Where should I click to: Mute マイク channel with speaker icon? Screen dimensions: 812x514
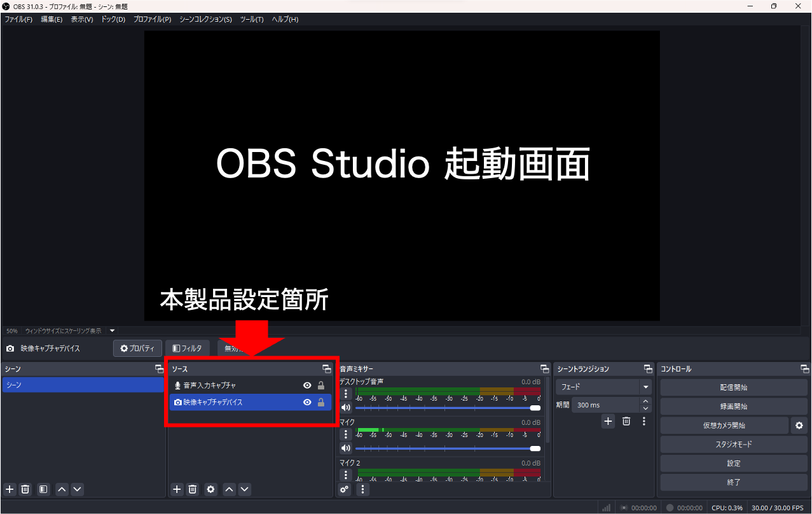pyautogui.click(x=346, y=448)
